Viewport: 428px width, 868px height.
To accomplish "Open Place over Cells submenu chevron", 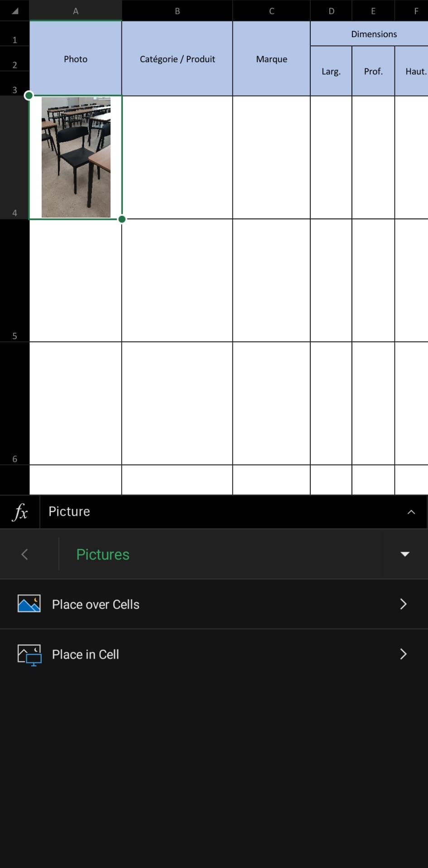I will [x=403, y=604].
